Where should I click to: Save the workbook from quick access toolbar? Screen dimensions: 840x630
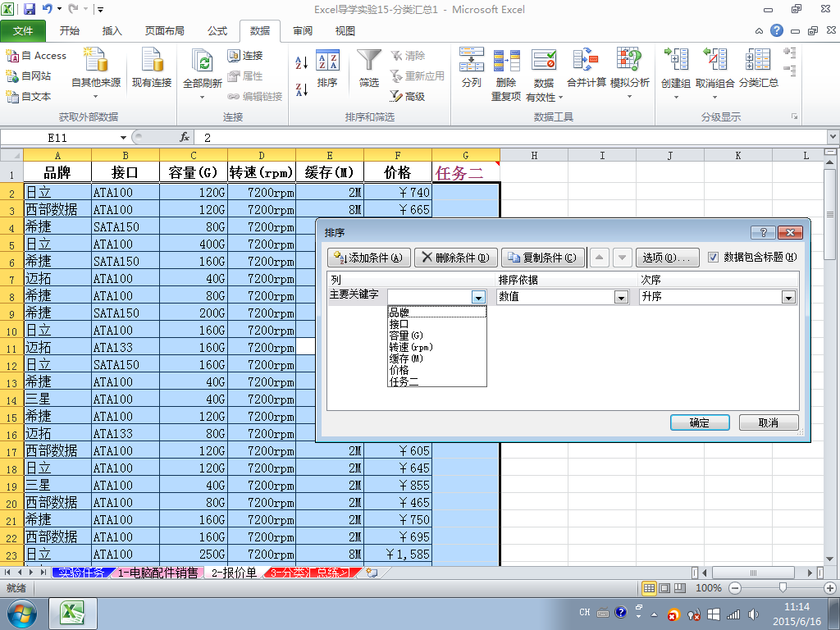pyautogui.click(x=30, y=9)
